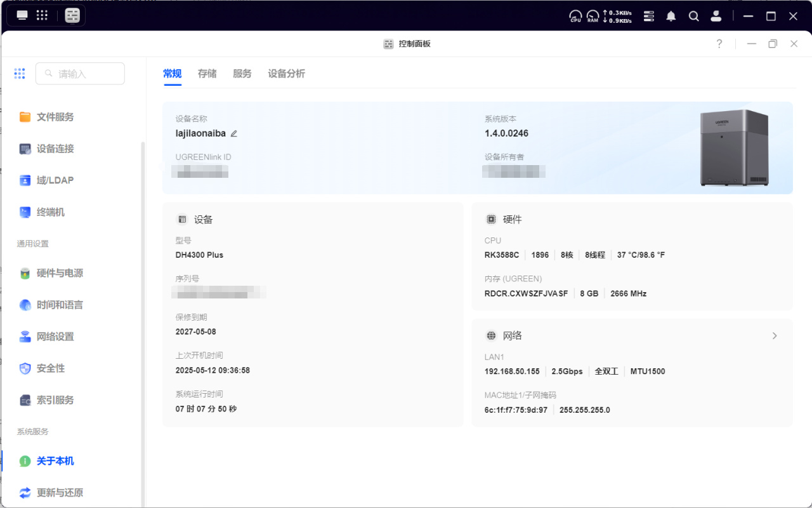Viewport: 812px width, 508px height.
Task: Click the 8线程 thread count
Action: [x=595, y=255]
